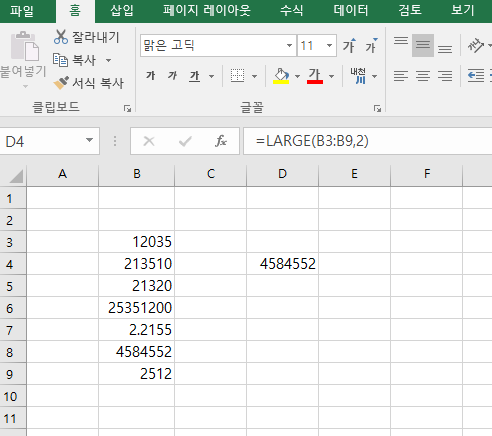Expand phonetic guide options arrow
This screenshot has height=436, width=492.
point(375,76)
